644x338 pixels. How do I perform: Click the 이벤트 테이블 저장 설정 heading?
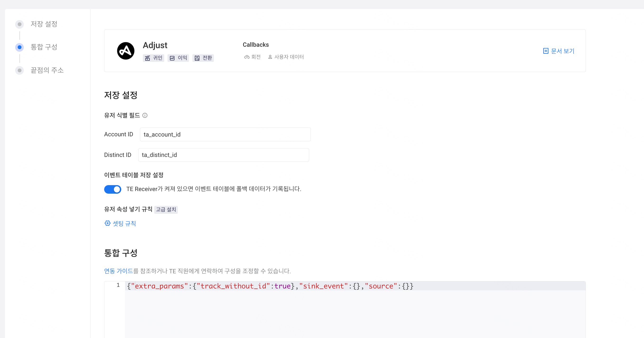pos(134,175)
